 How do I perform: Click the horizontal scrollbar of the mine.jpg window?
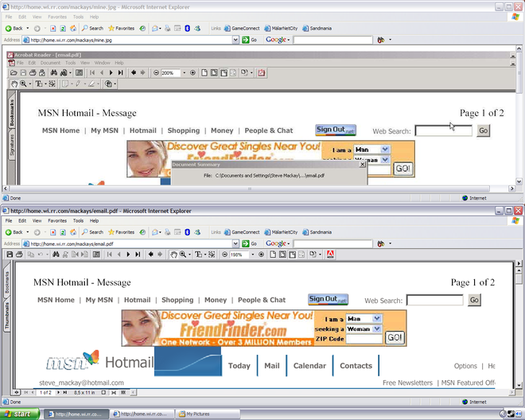coord(250,189)
